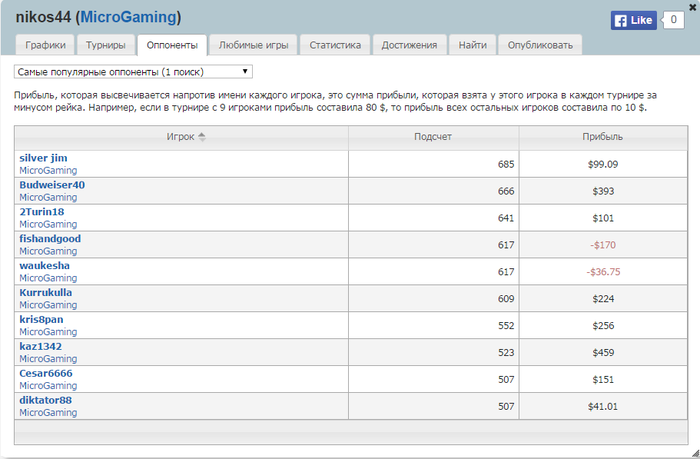Viewport: 700px width, 459px height.
Task: Select the count 666 cell
Action: [433, 191]
